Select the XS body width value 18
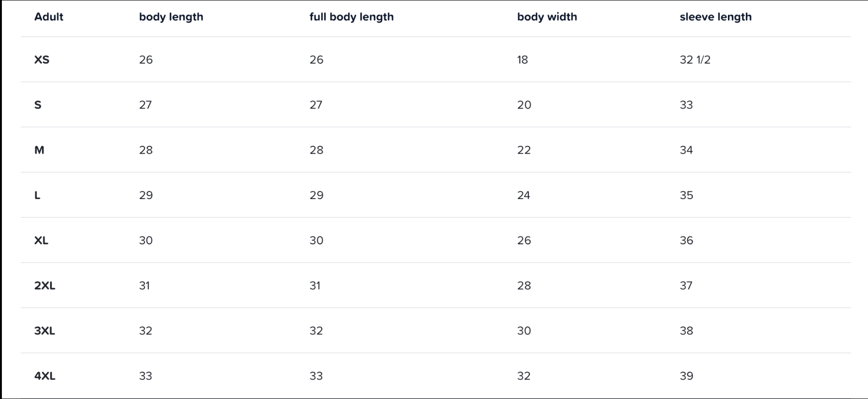The image size is (868, 399). [x=522, y=60]
